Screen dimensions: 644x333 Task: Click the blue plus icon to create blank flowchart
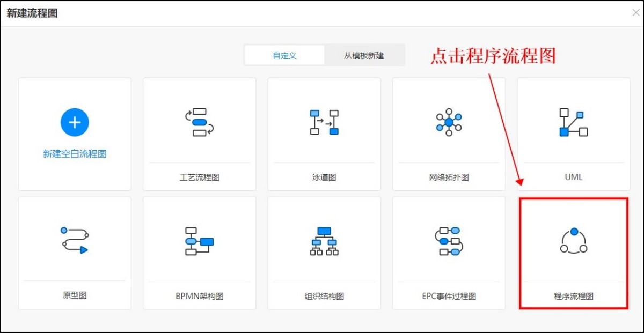pos(75,122)
